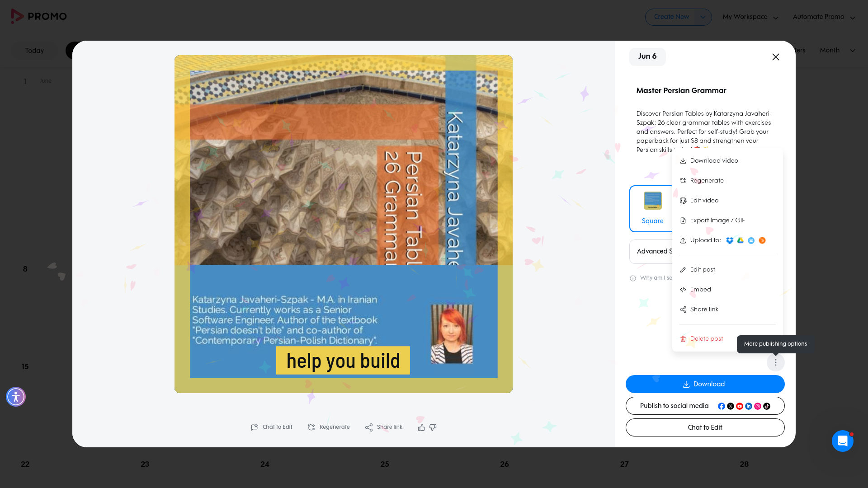Open the Month view dropdown
Viewport: 868px width, 488px height.
click(837, 51)
